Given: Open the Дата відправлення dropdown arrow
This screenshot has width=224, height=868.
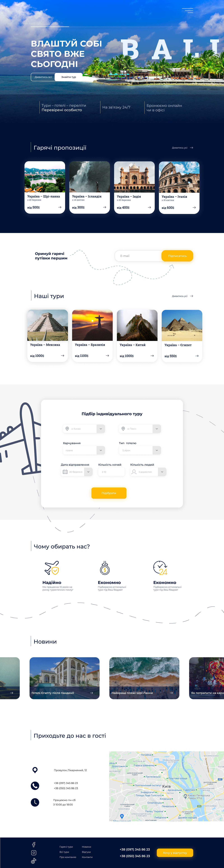Looking at the screenshot, I should (88, 472).
